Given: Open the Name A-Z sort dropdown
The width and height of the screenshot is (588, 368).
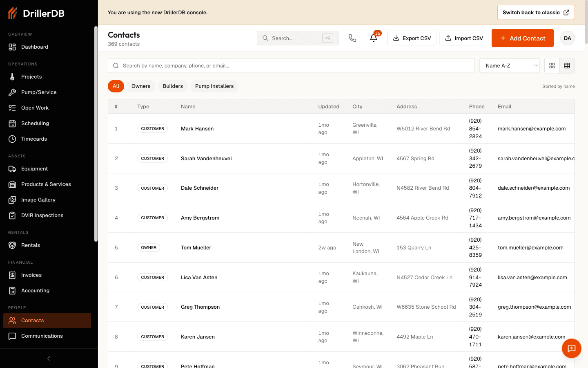Looking at the screenshot, I should 510,65.
